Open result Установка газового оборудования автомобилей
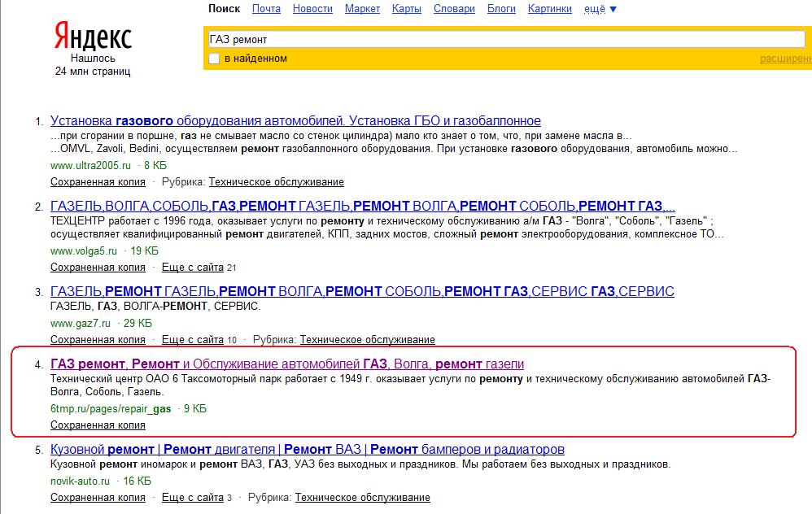This screenshot has width=812, height=514. click(x=295, y=120)
